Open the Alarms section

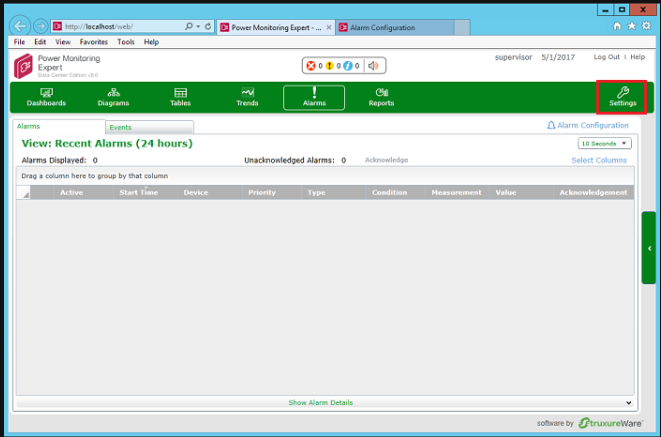pos(314,98)
